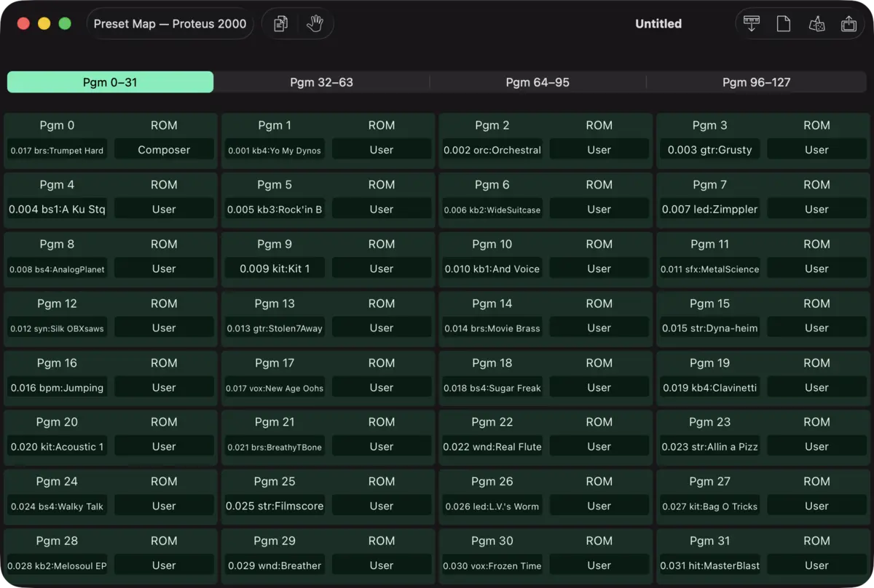The image size is (874, 588).
Task: Select the Pgm 0–31 tab
Action: click(110, 82)
